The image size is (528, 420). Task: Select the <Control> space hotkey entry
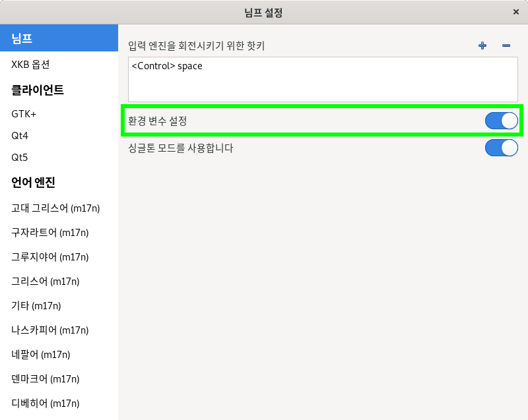click(167, 66)
